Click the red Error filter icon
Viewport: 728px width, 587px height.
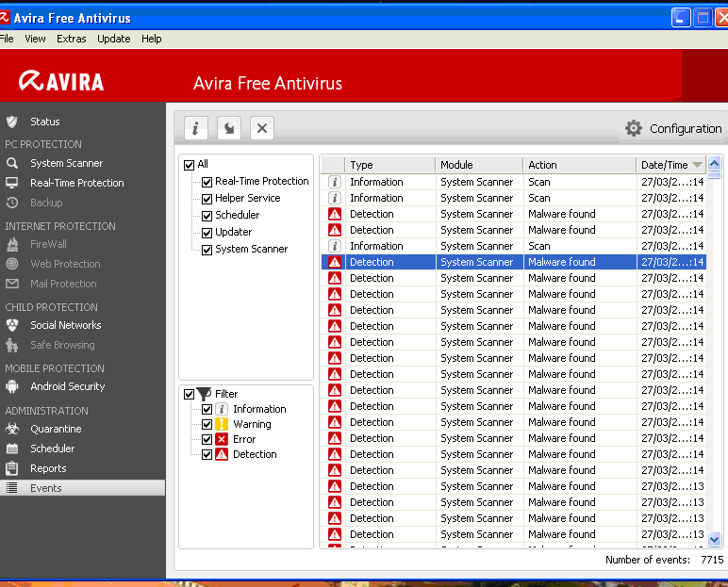coord(222,439)
